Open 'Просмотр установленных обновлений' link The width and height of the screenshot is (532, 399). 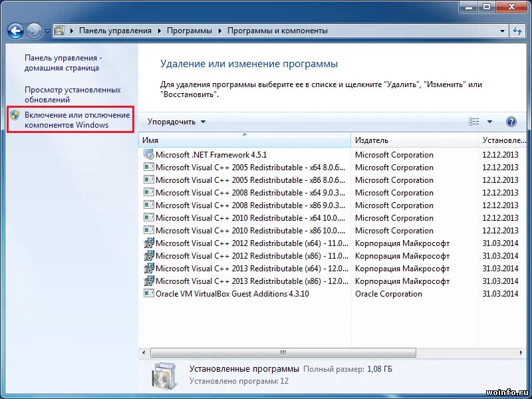(x=72, y=94)
